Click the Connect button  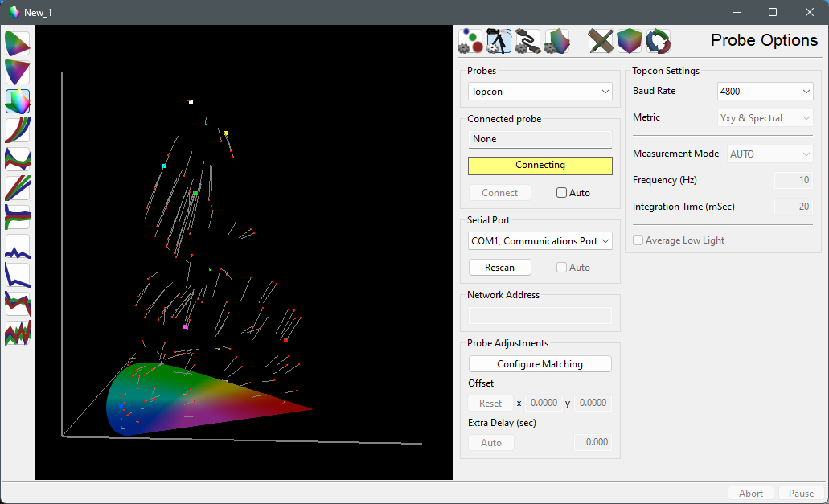[x=499, y=192]
